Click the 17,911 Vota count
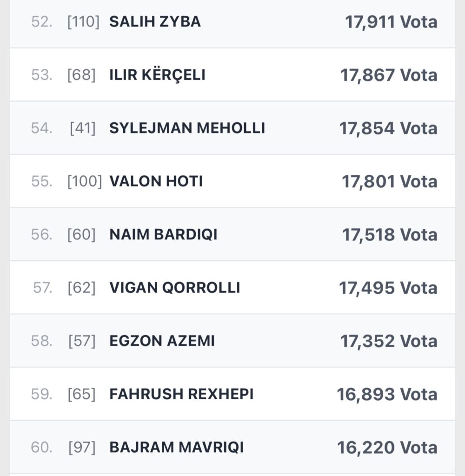Image resolution: width=465 pixels, height=476 pixels. (391, 22)
